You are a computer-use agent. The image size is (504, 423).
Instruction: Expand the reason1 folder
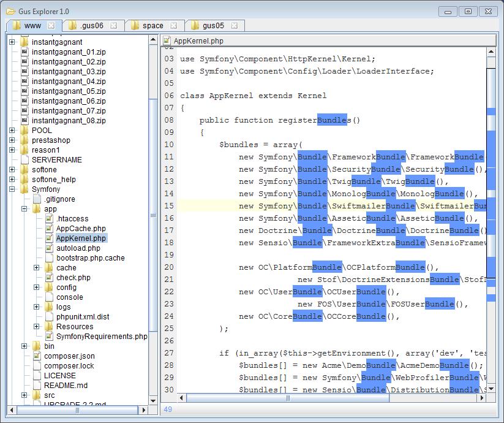click(12, 150)
